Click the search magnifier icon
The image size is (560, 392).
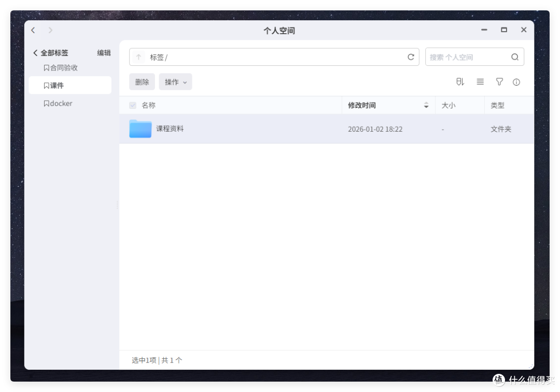click(515, 57)
